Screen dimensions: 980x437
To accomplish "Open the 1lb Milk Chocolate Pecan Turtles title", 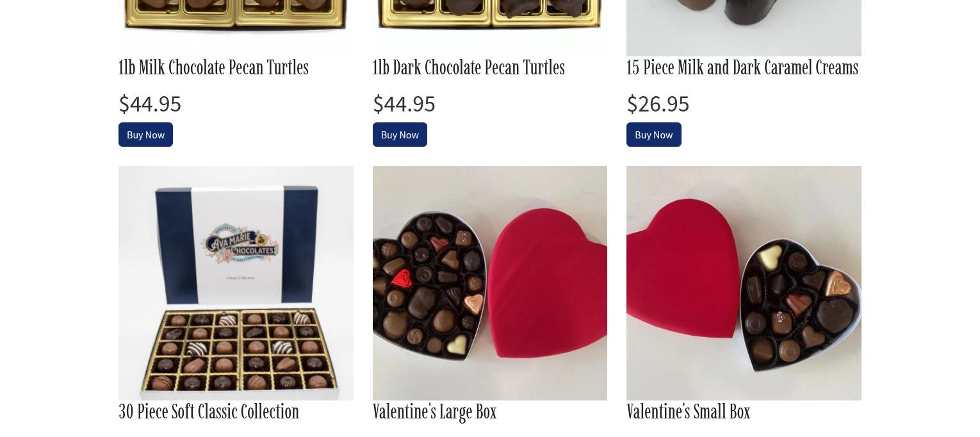I will [x=213, y=68].
